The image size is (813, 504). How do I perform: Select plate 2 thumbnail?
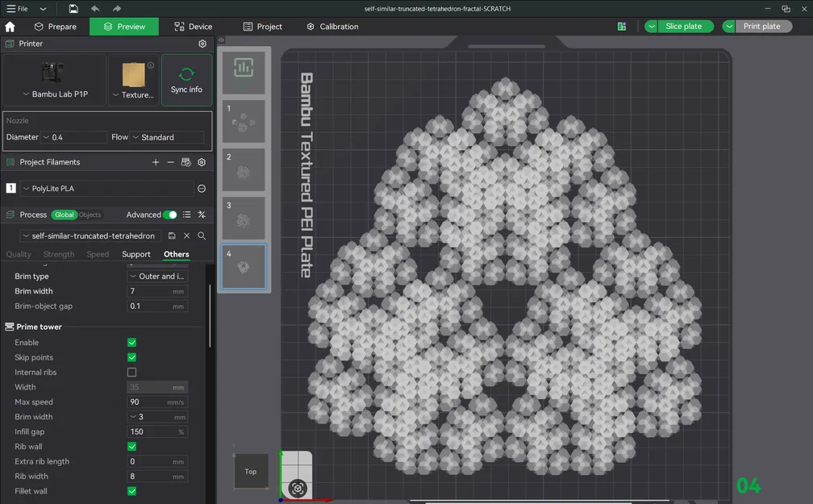point(244,169)
